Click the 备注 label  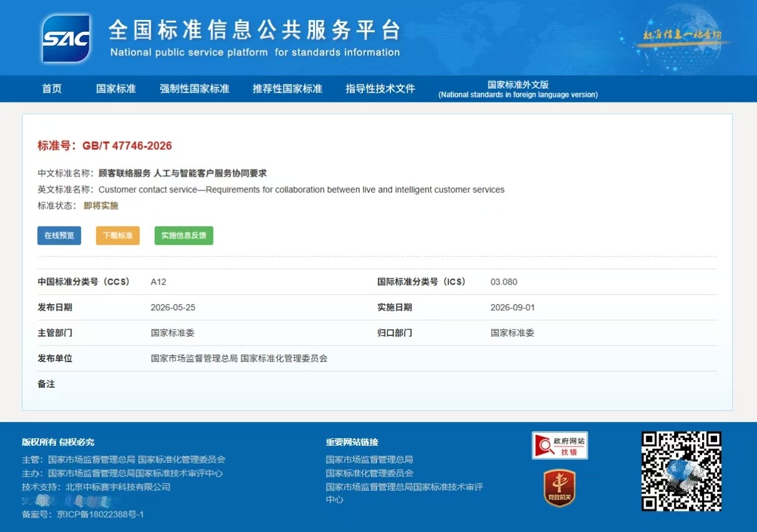pyautogui.click(x=46, y=384)
